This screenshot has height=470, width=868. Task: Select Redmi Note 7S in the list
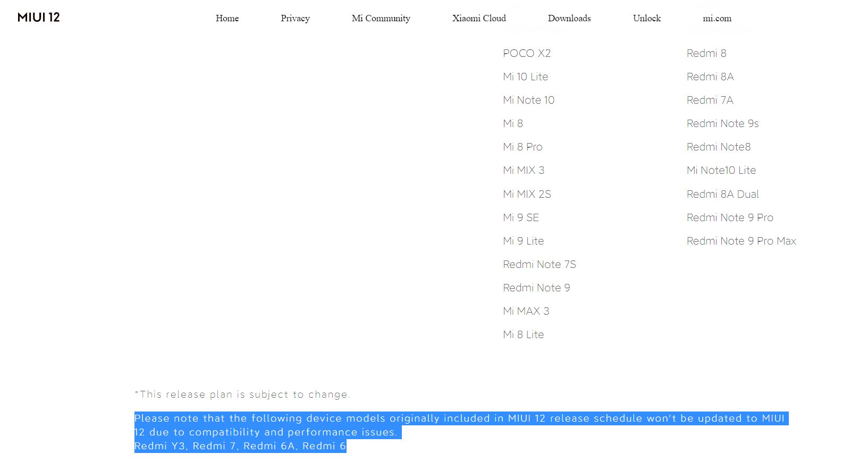(540, 264)
